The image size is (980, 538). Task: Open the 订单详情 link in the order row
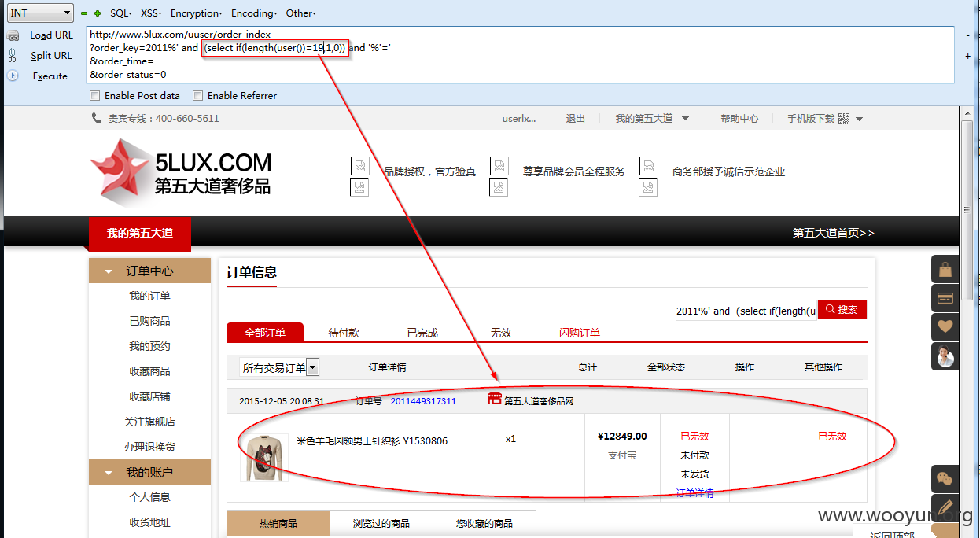[x=695, y=493]
